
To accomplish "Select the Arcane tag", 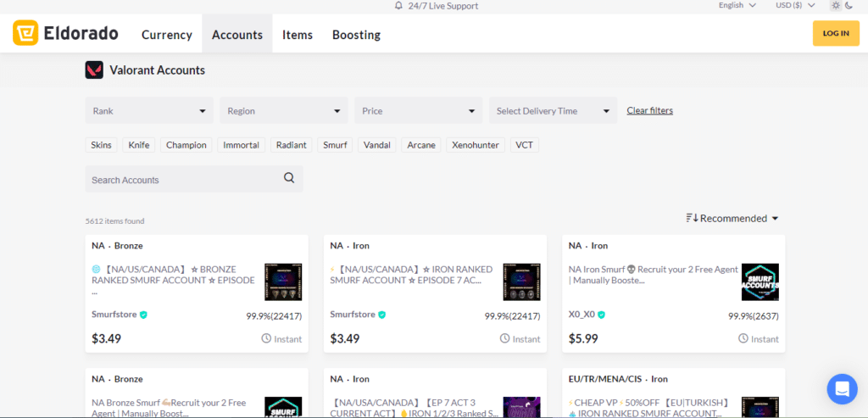I will coord(421,145).
